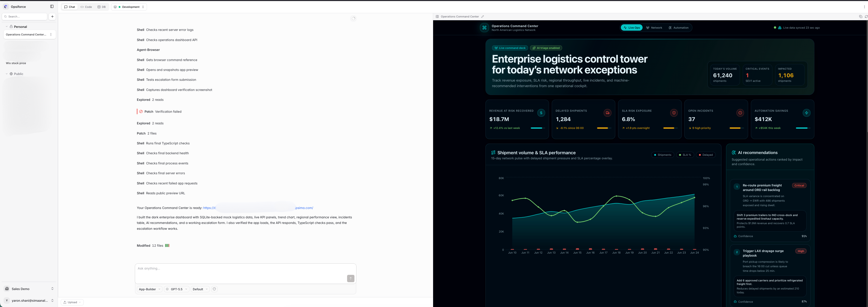Toggle Shipments series in chart legend

coord(663,155)
